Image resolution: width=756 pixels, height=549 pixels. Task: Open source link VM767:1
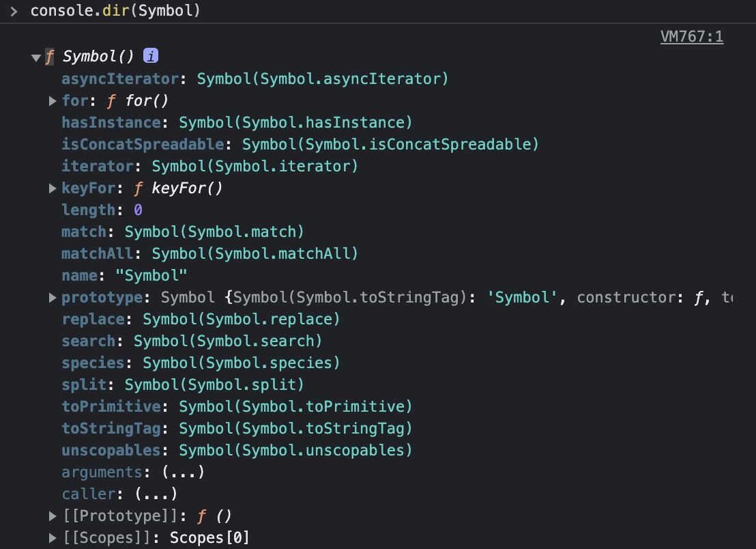tap(692, 37)
